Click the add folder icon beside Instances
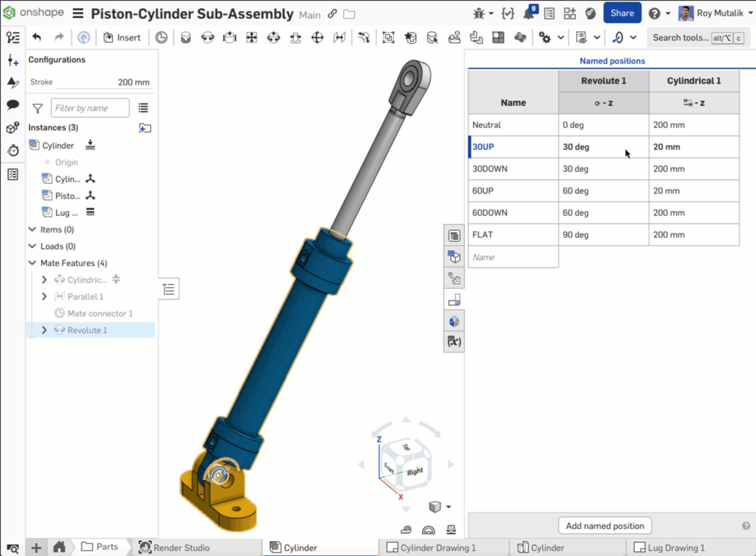 [x=145, y=128]
